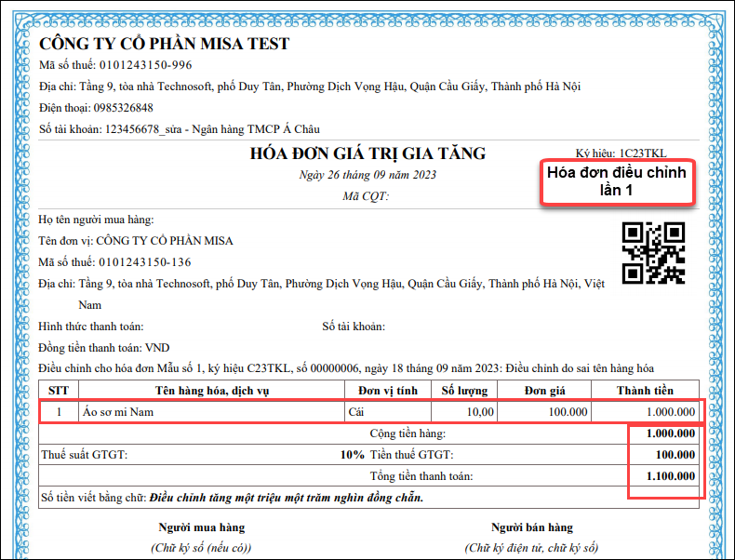Click the Cộng tiền hàng label
Screen dimensions: 735x560
408,433
